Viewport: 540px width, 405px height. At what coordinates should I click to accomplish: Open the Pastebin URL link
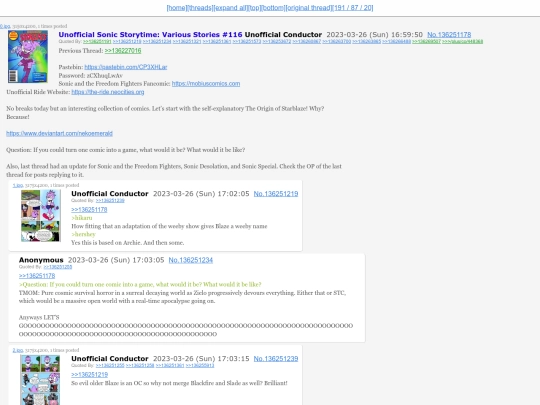(126, 67)
